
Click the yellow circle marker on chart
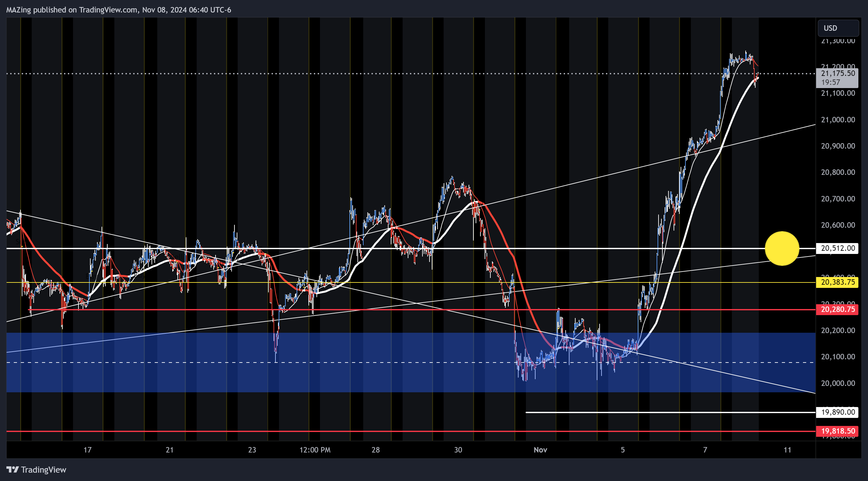[782, 249]
